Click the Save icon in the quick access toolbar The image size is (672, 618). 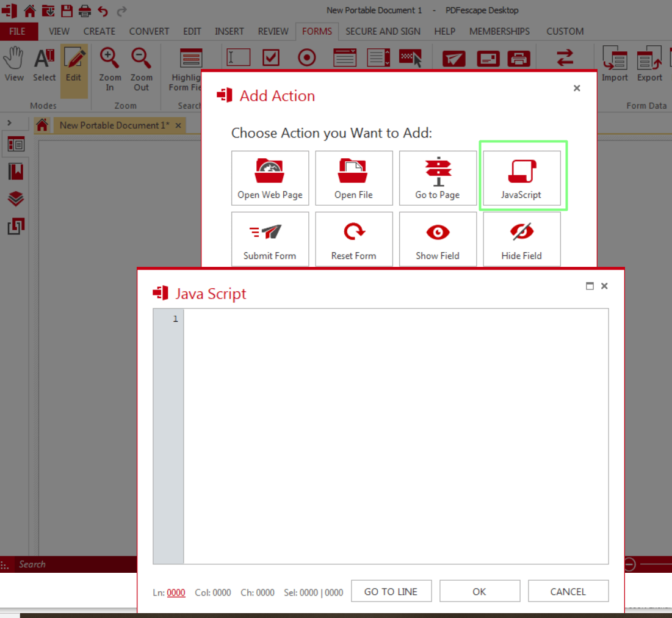tap(66, 10)
